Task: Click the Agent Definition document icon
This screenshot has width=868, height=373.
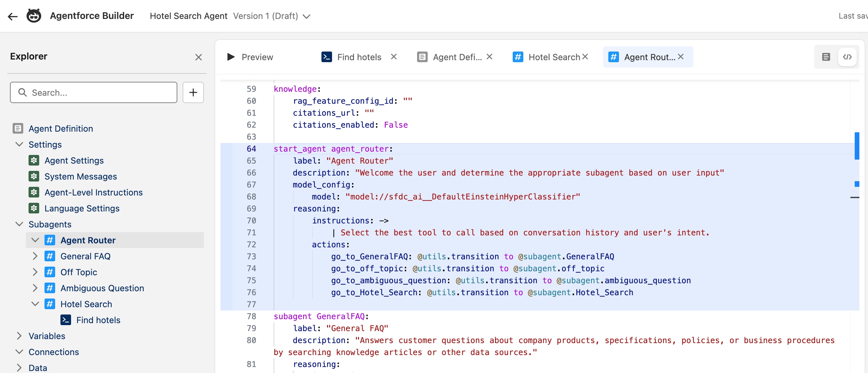Action: click(x=18, y=129)
